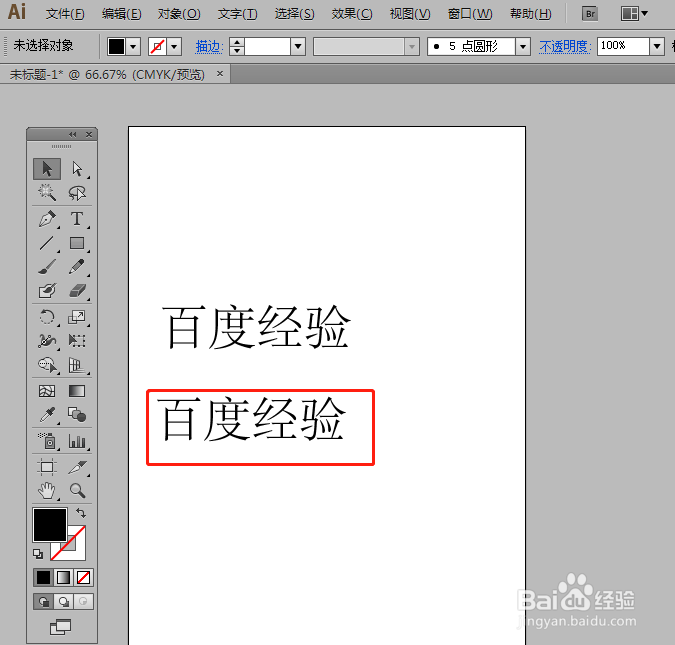Select the Blend tool
Viewport: 675px width, 645px height.
click(x=77, y=415)
